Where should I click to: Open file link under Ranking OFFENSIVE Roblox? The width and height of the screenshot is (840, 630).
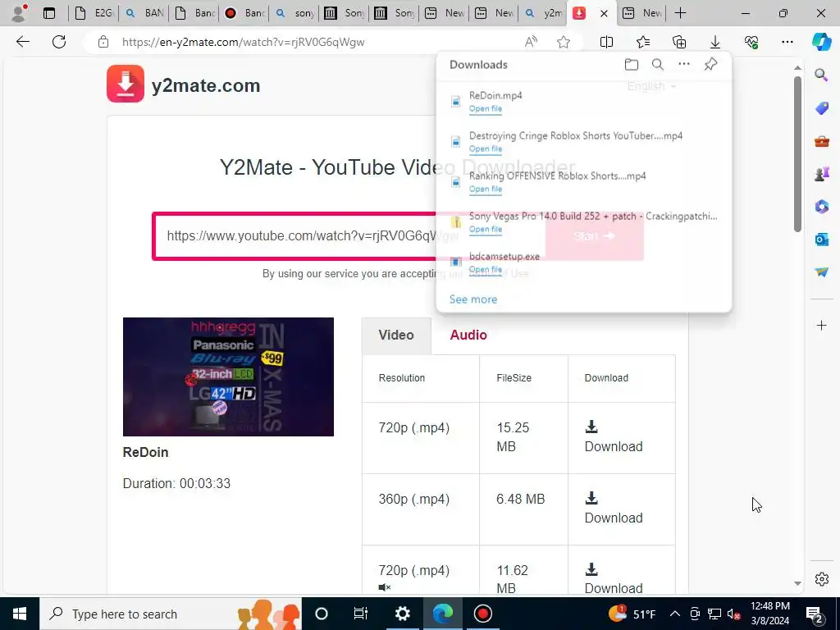(486, 189)
